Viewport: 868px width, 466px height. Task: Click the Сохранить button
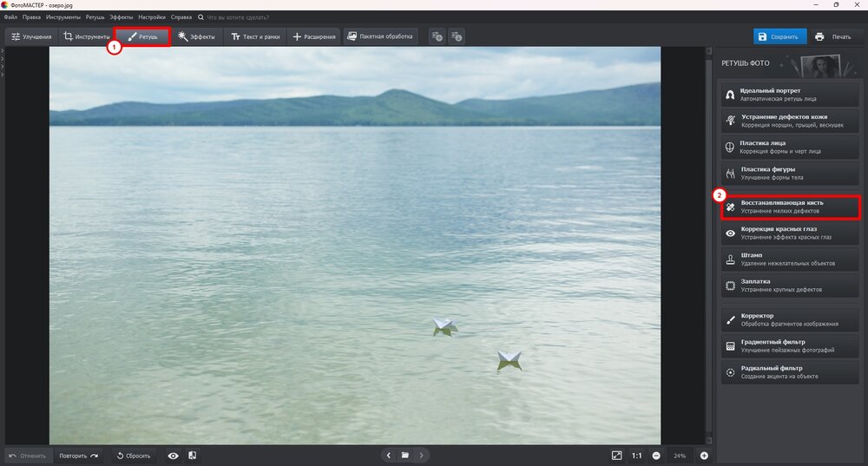(778, 37)
